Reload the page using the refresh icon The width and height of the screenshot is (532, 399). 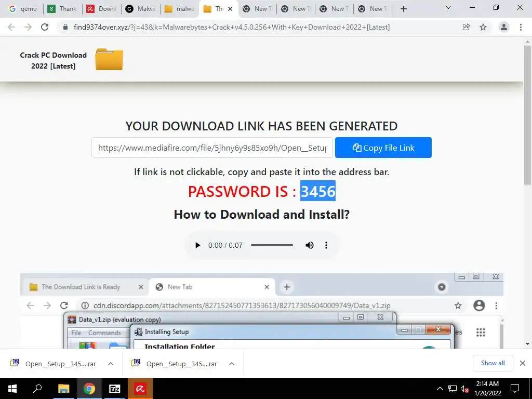pos(45,27)
